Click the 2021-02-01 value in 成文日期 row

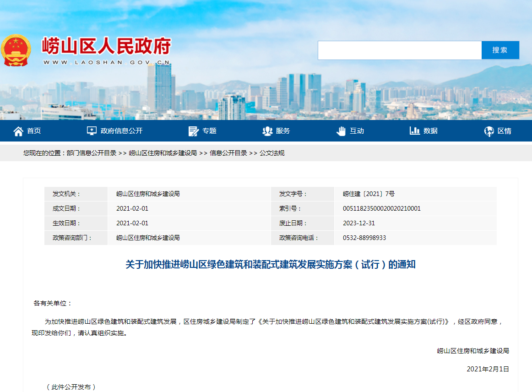(132, 208)
